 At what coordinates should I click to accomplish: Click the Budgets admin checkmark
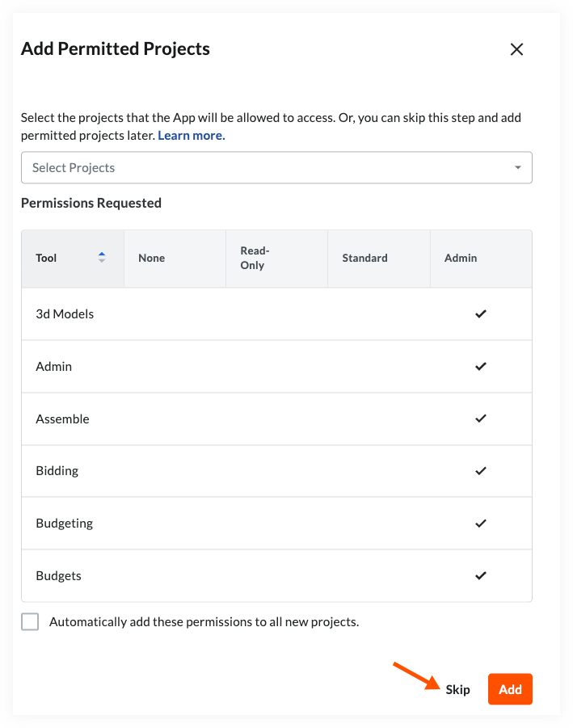coord(481,575)
